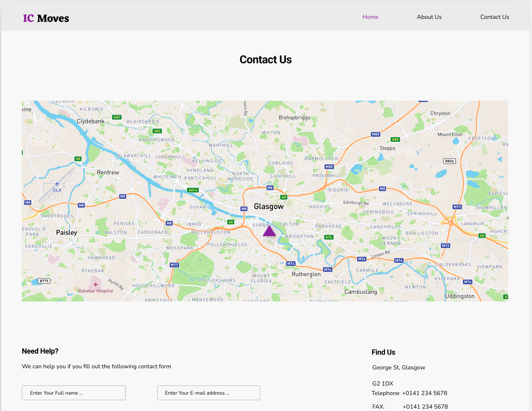The height and width of the screenshot is (411, 532).
Task: Focus the Full name input field
Action: pyautogui.click(x=74, y=393)
